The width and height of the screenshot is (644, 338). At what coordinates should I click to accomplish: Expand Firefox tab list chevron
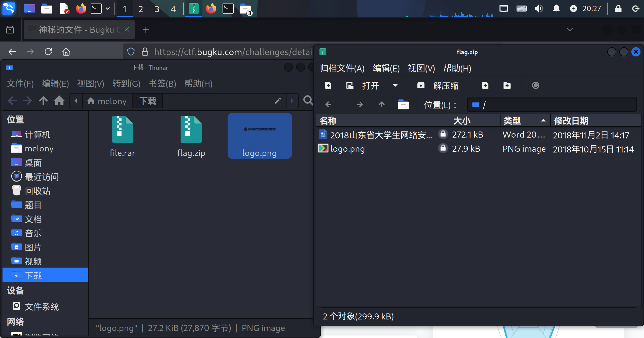[570, 29]
